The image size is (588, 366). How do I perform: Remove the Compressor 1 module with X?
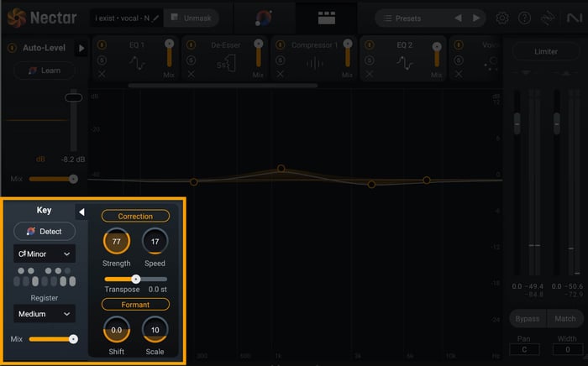pyautogui.click(x=280, y=74)
